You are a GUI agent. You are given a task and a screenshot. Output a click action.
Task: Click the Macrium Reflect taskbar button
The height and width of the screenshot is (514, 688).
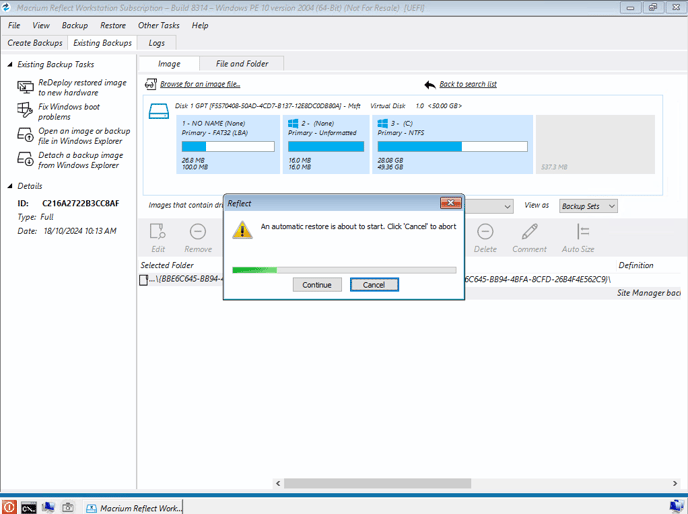tap(133, 507)
